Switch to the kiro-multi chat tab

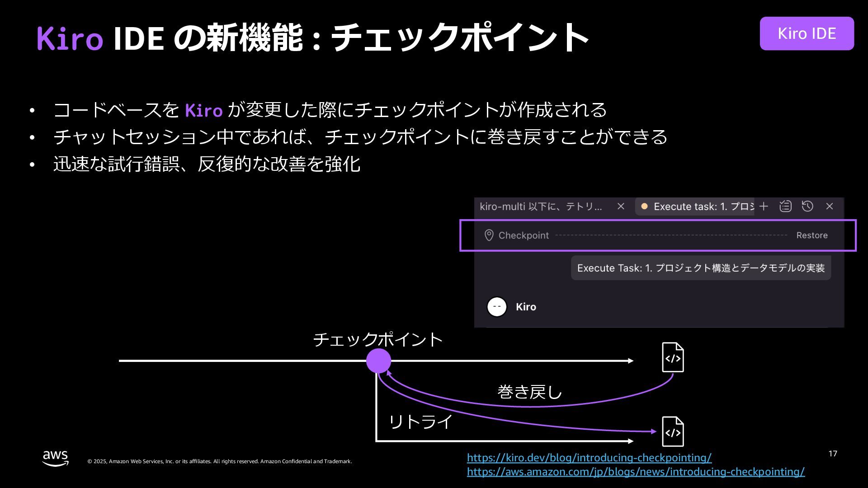tap(541, 206)
